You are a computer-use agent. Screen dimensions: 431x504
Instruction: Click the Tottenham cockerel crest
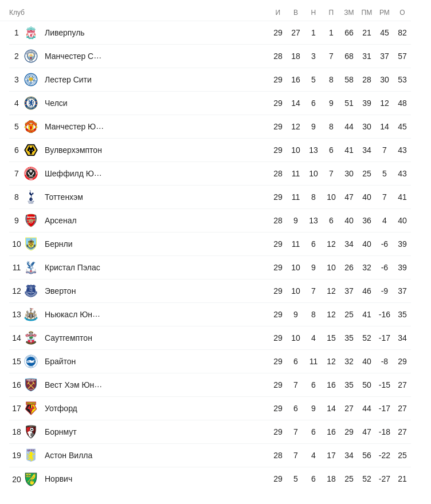pos(31,197)
